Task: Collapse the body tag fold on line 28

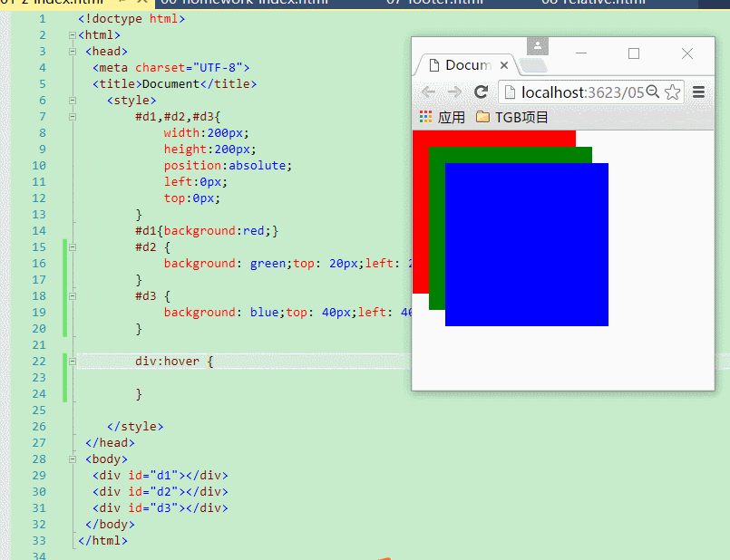Action: tap(73, 459)
